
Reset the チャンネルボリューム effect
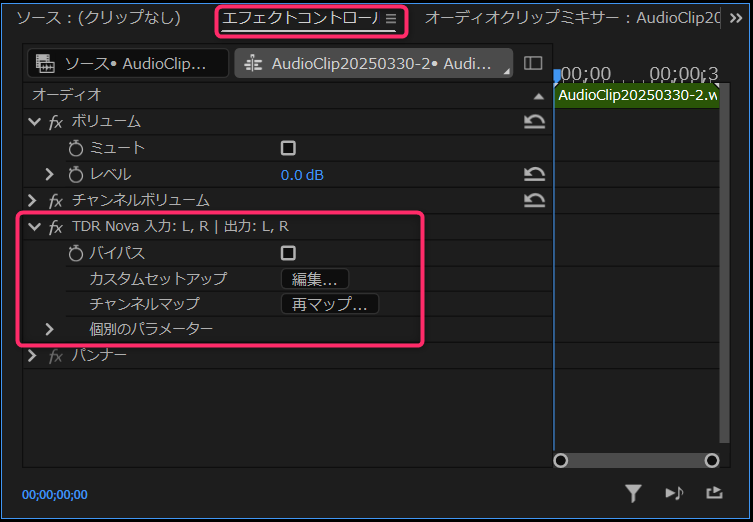(x=534, y=200)
